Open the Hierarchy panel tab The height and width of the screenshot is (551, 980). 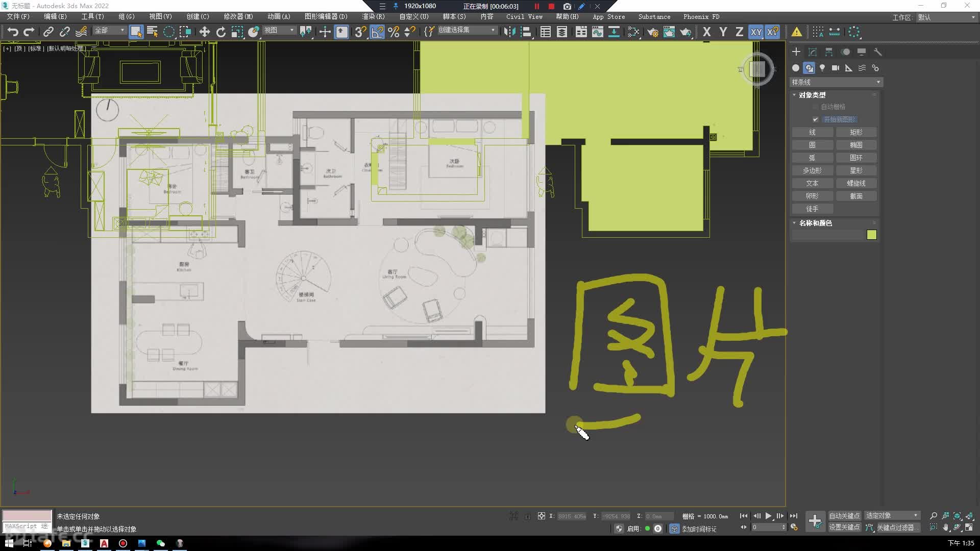pos(829,52)
